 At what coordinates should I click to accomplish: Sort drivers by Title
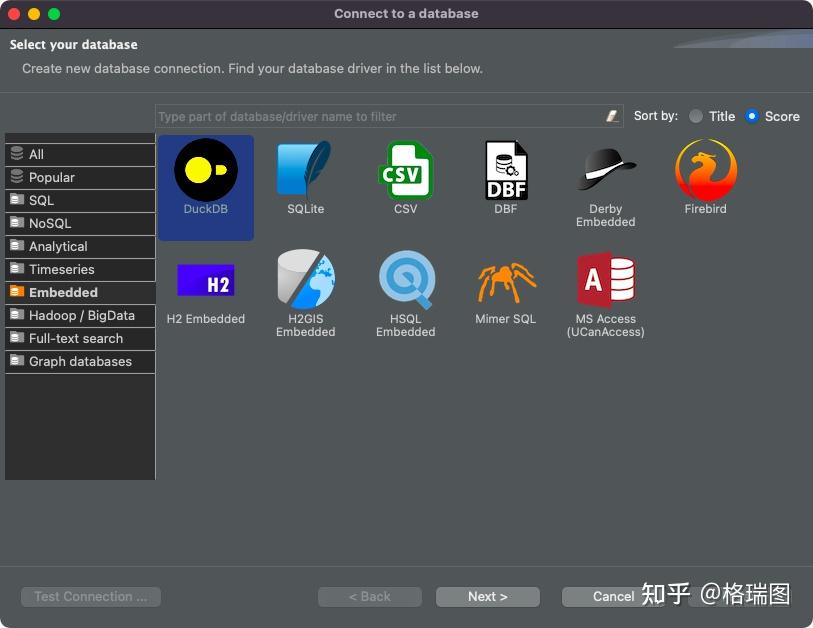696,116
